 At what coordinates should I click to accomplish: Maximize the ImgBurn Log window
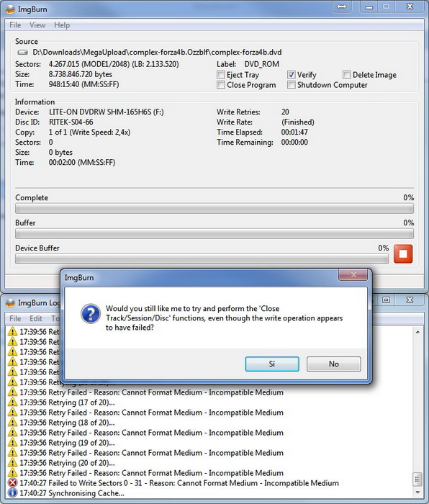tap(386, 300)
